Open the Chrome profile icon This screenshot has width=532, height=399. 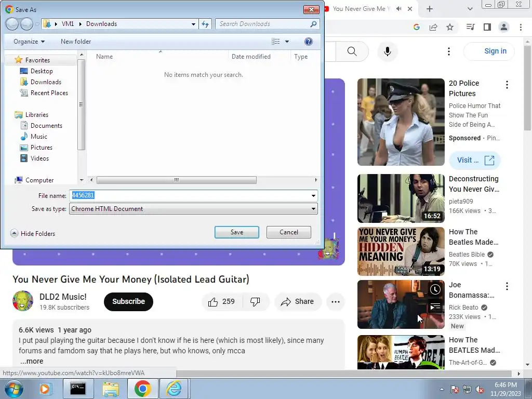coord(504,27)
